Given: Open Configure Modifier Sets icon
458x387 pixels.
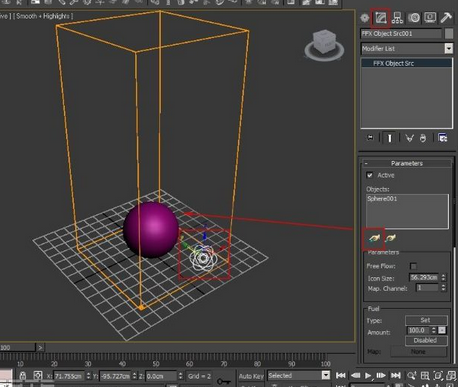Looking at the screenshot, I should coord(443,138).
